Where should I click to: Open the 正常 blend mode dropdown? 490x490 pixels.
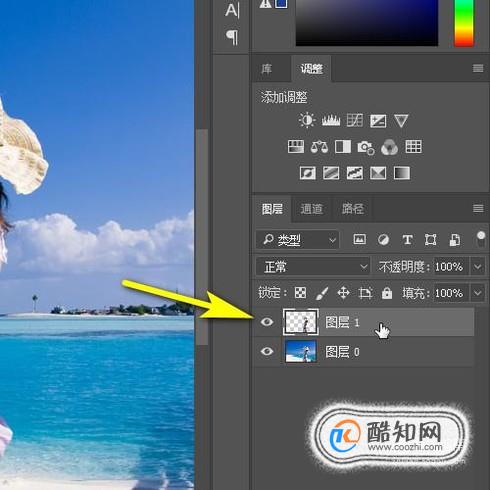pos(313,267)
